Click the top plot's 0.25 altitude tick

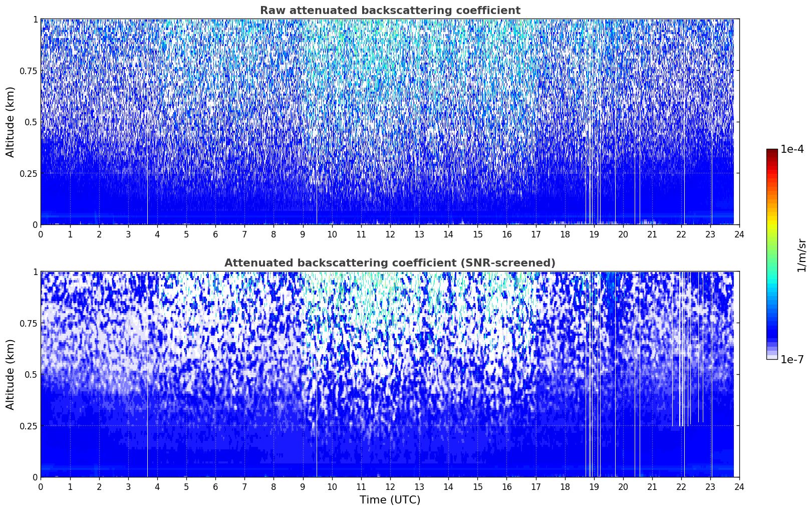coord(28,174)
